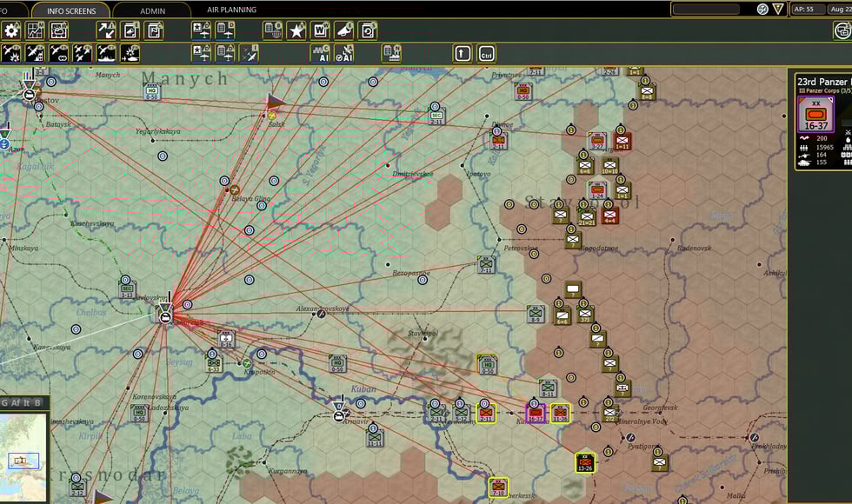Expand the yellow triangle dropdown near search
852x504 pixels.
coord(778,10)
